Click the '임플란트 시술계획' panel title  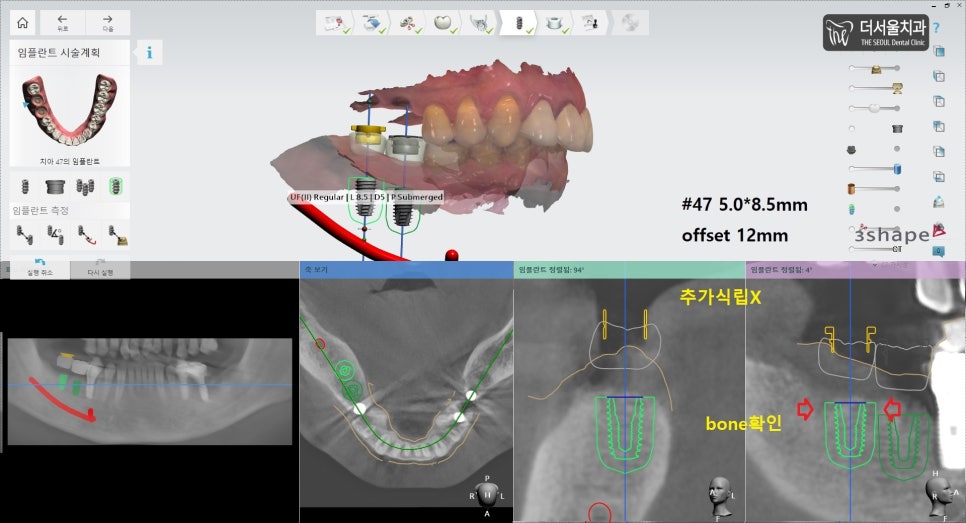click(x=59, y=52)
